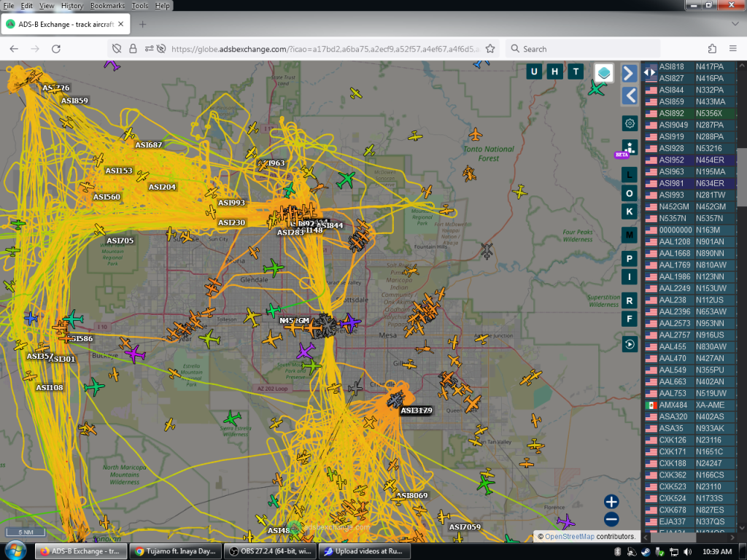Toggle the K button on map
The width and height of the screenshot is (747, 560).
(x=630, y=211)
